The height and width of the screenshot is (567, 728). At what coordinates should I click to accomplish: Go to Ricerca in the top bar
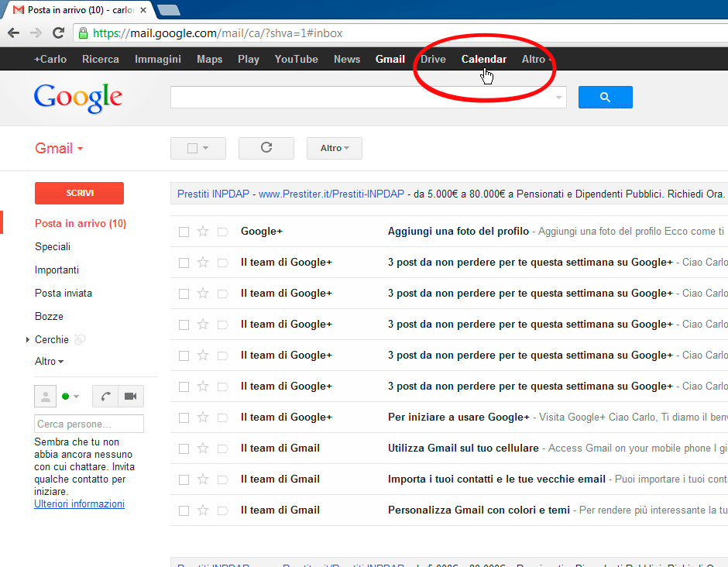point(100,60)
